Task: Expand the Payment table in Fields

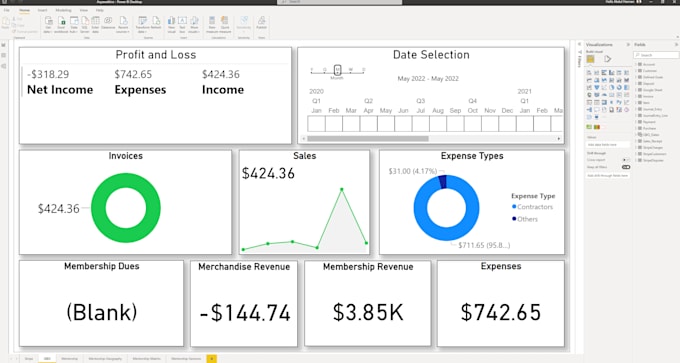Action: tap(636, 122)
